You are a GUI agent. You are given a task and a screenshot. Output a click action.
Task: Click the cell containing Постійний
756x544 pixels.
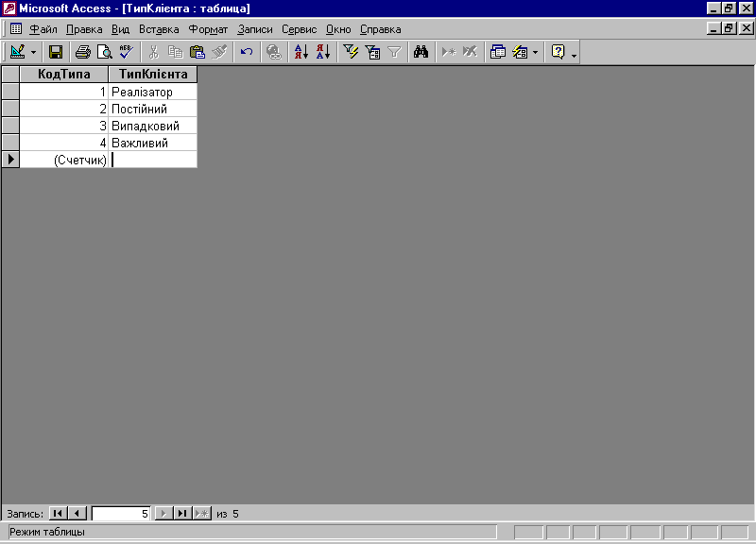[153, 109]
